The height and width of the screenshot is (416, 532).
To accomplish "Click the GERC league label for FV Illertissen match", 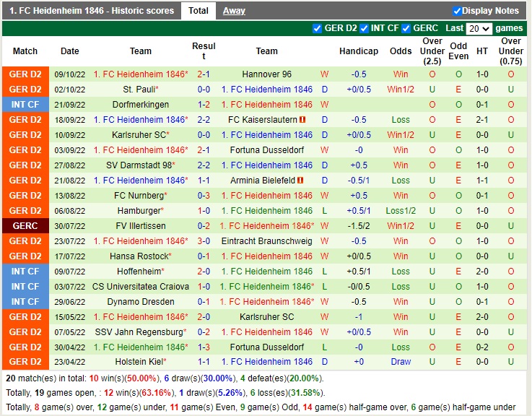I will (25, 226).
